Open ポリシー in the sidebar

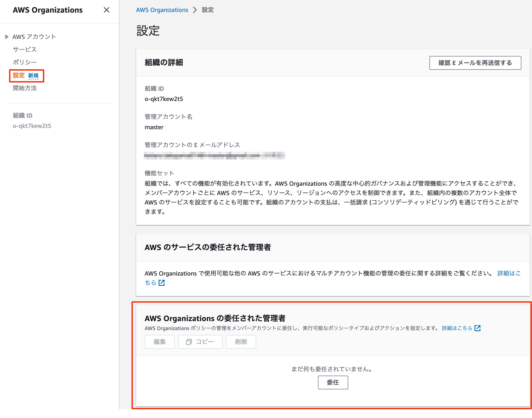point(25,62)
